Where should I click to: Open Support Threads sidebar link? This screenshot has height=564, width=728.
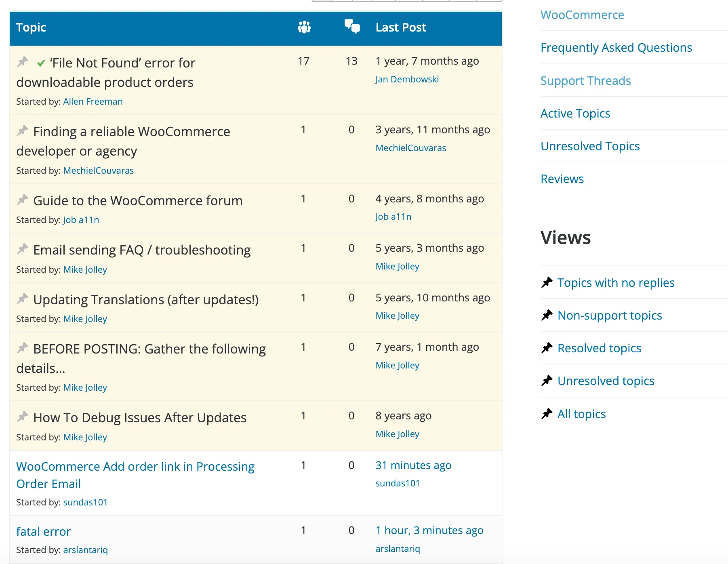click(585, 81)
